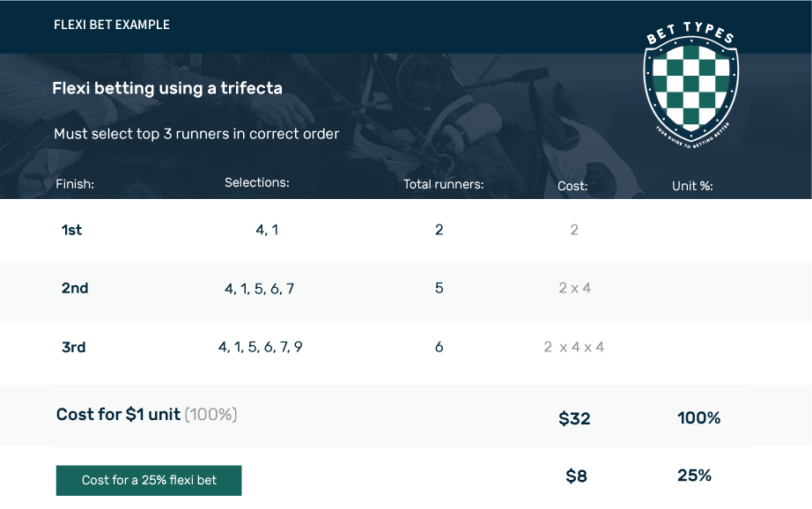Select the 1st finish row label
The image size is (812, 509).
pos(71,229)
